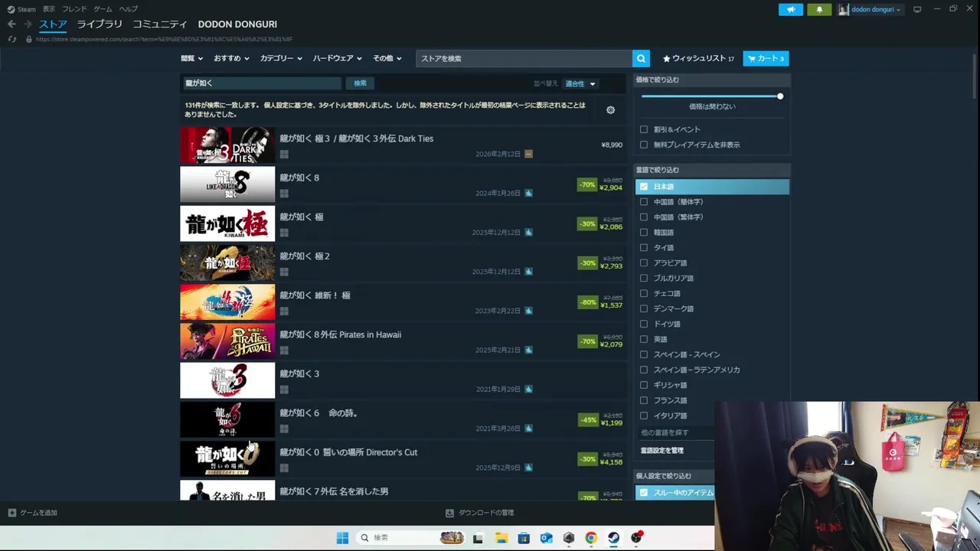Image resolution: width=980 pixels, height=551 pixels.
Task: Open the 表示 menu
Action: click(49, 9)
